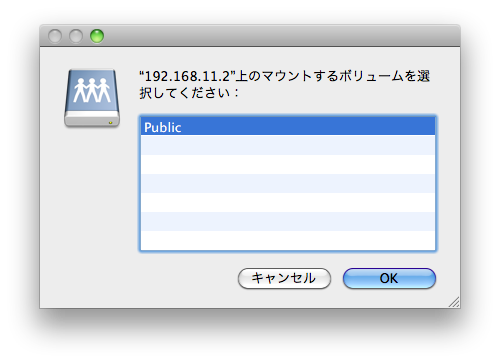
Task: Click the fourth row of the volume list
Action: click(288, 183)
